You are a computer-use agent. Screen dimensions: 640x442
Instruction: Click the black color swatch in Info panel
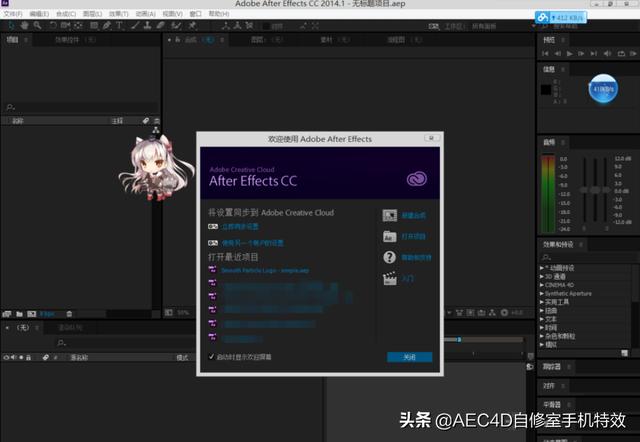pyautogui.click(x=546, y=89)
